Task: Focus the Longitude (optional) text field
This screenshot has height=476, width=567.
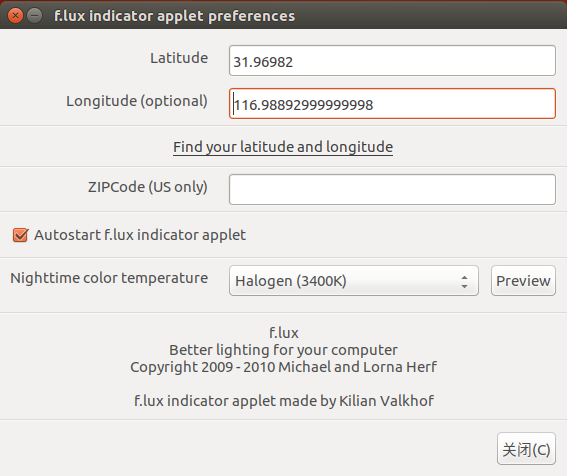Action: click(x=392, y=104)
